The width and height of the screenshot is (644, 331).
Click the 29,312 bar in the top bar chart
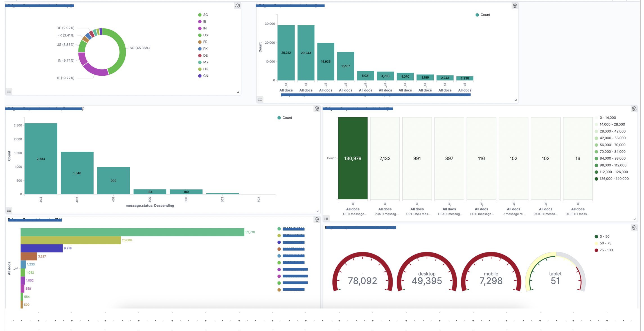pos(286,52)
